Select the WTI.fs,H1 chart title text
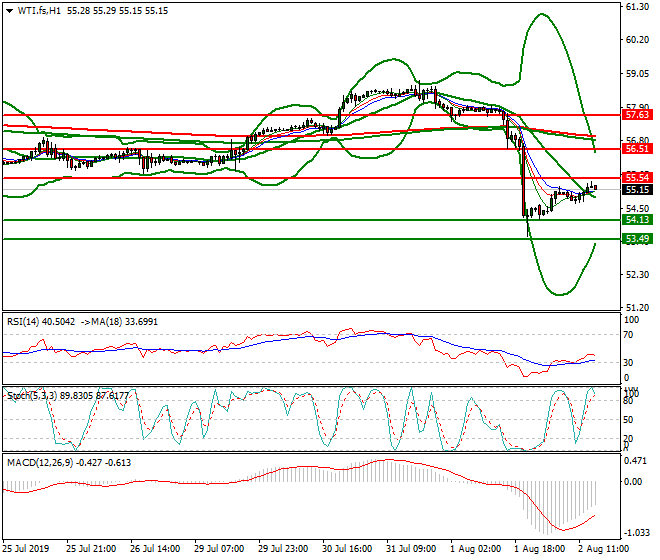 coord(39,11)
